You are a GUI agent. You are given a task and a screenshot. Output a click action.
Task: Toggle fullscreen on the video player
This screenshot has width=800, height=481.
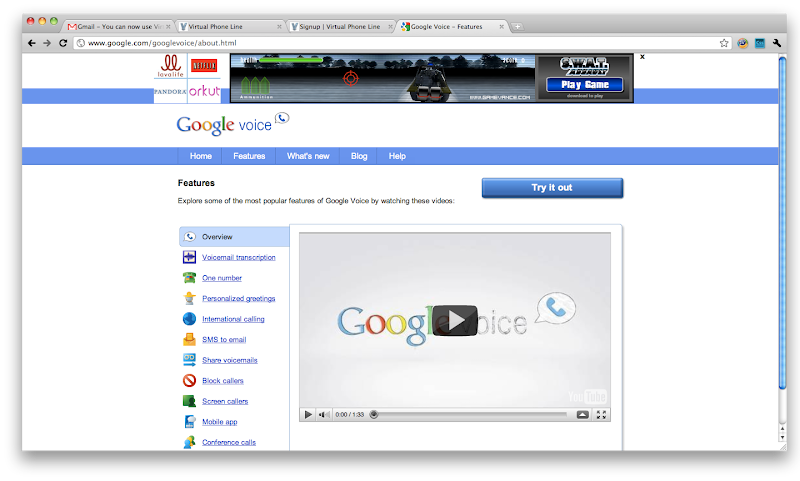601,415
